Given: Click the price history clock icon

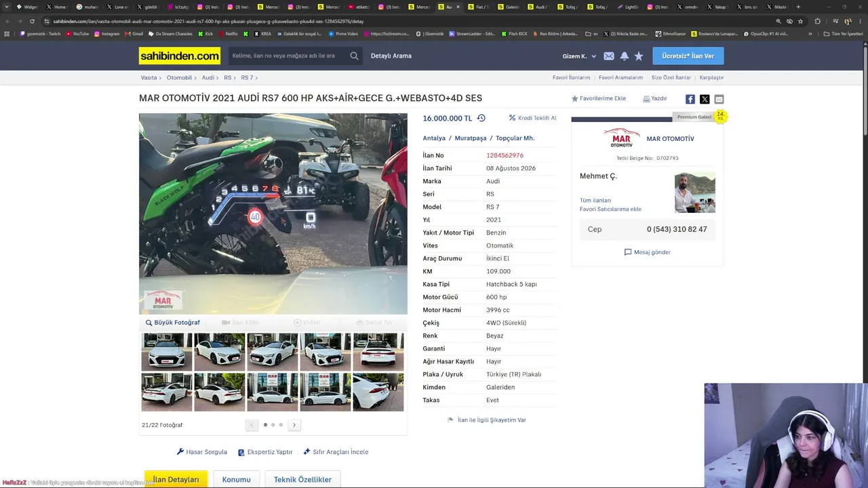Looking at the screenshot, I should (x=481, y=118).
